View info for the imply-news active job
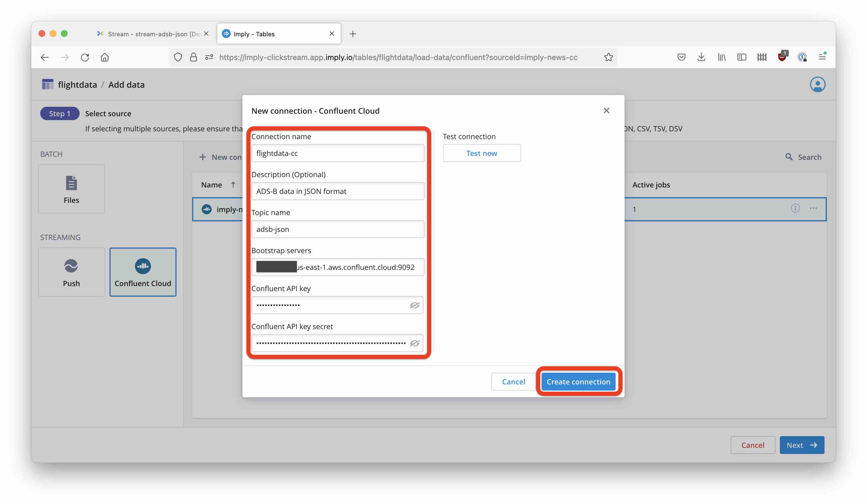 point(795,208)
